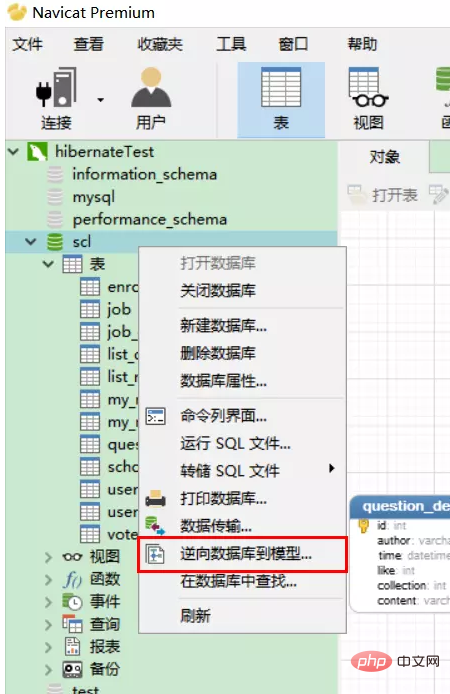The width and height of the screenshot is (450, 694).
Task: Click the printer icon in context menu
Action: (156, 499)
